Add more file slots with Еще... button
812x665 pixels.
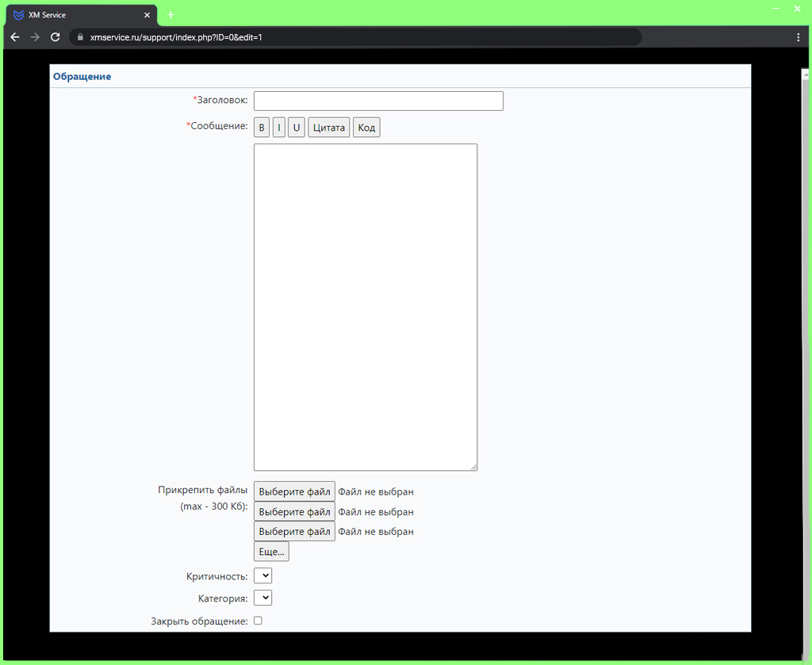point(271,552)
